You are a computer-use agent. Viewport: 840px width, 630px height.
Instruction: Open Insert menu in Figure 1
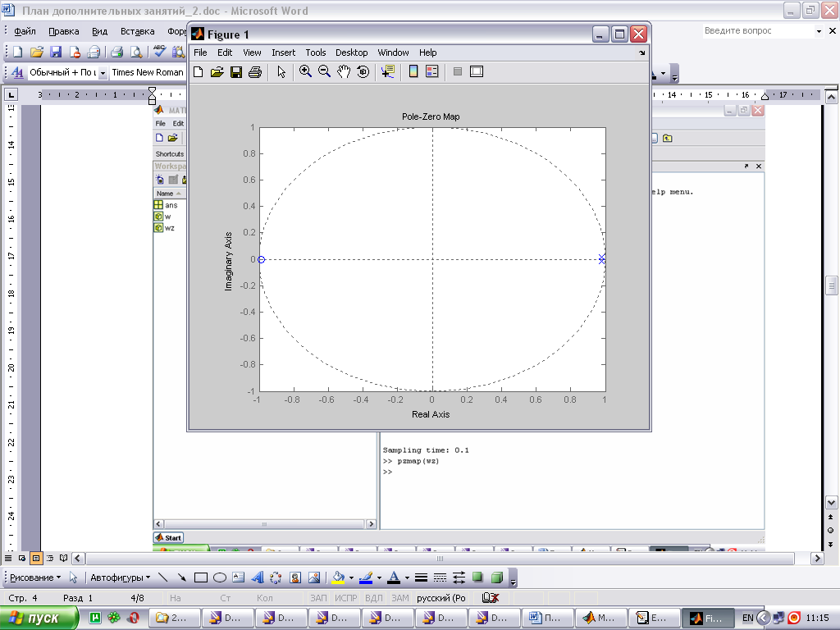tap(283, 52)
